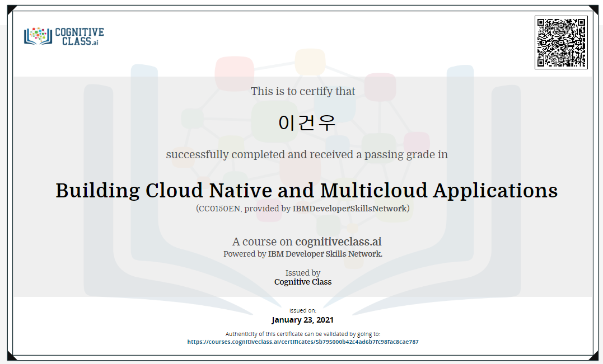Click the 'Issued on:' label
The image size is (603, 364).
tap(303, 310)
